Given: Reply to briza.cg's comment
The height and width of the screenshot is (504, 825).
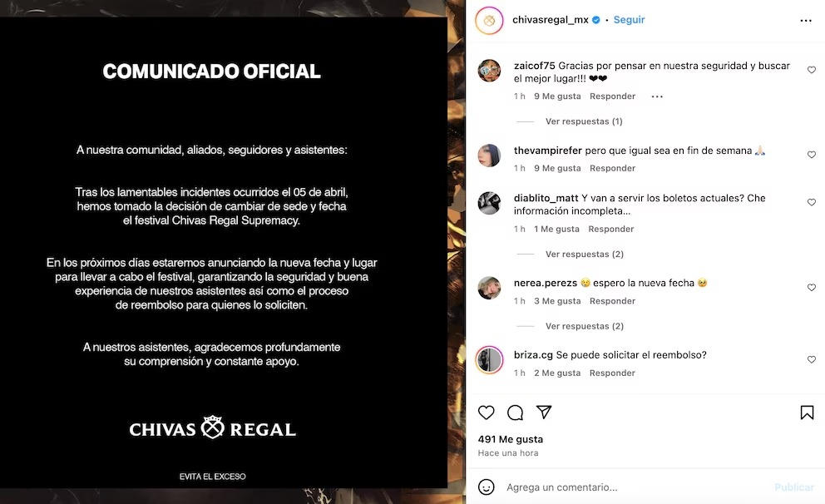Looking at the screenshot, I should (612, 373).
